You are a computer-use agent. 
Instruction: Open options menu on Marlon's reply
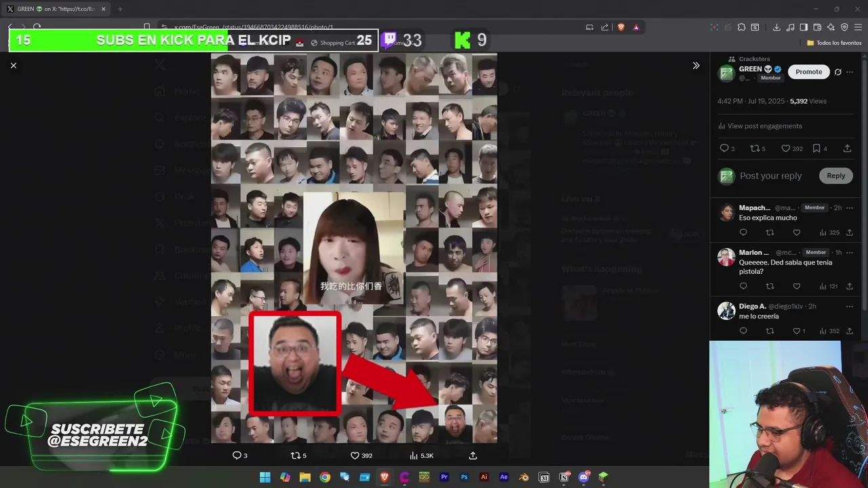[x=850, y=252]
